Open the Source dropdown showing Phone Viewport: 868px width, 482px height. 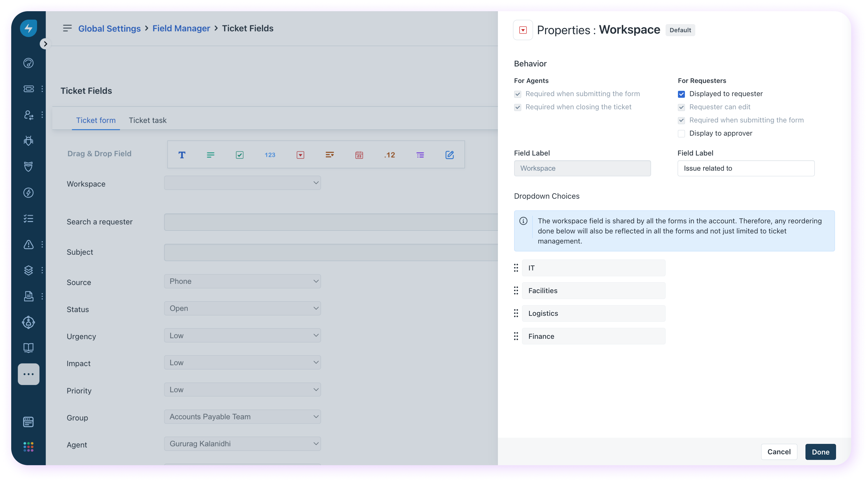coord(242,281)
